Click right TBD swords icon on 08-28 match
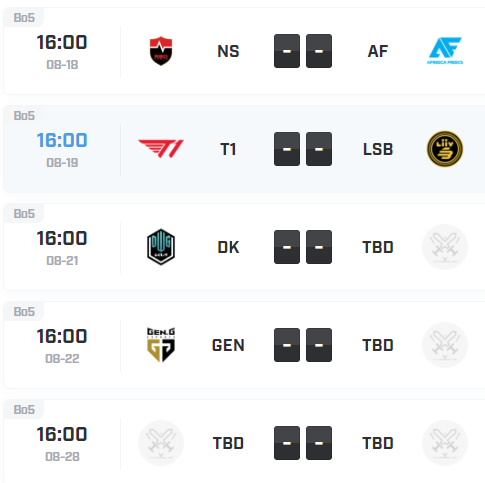The width and height of the screenshot is (485, 483). pos(445,443)
